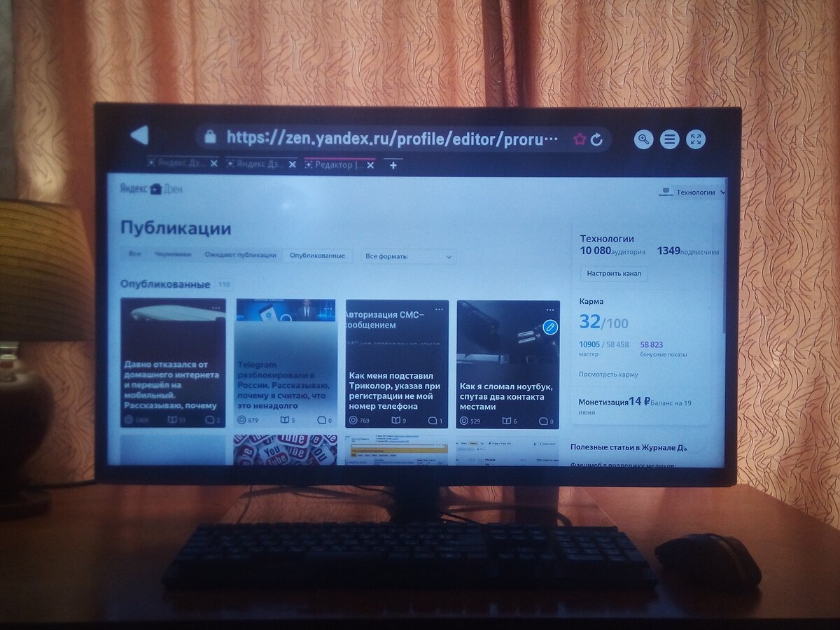840x630 pixels.
Task: Click reads count 9 on Триколор card
Action: 398,421
